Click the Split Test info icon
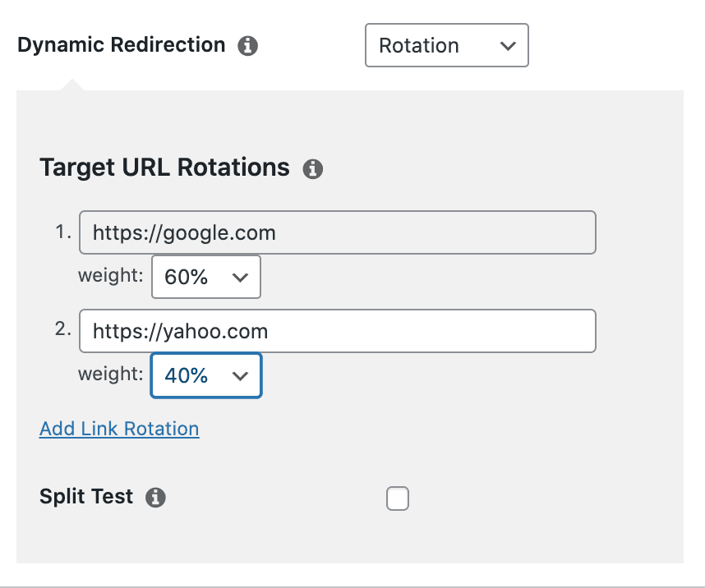The image size is (705, 588). coord(155,498)
